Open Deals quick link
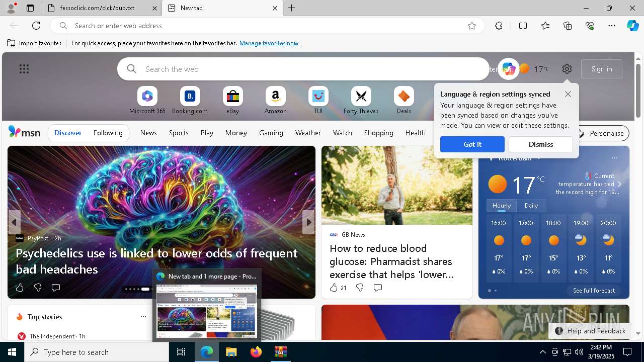This screenshot has height=362, width=644. pyautogui.click(x=404, y=101)
